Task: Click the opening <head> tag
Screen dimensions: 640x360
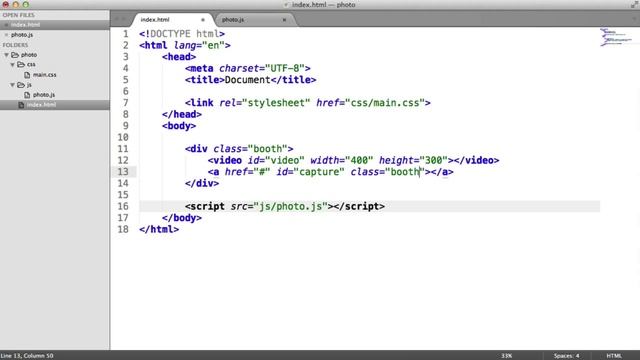Action: (179, 57)
